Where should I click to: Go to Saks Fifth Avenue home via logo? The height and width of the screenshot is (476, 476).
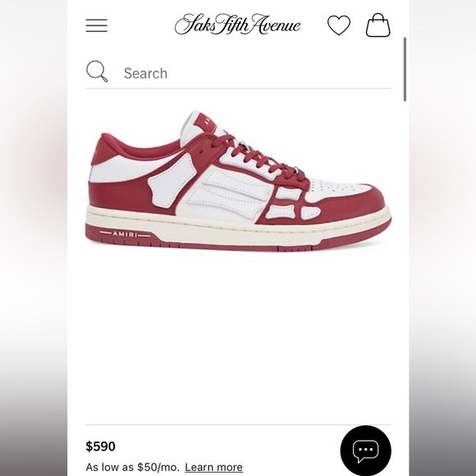pyautogui.click(x=238, y=25)
